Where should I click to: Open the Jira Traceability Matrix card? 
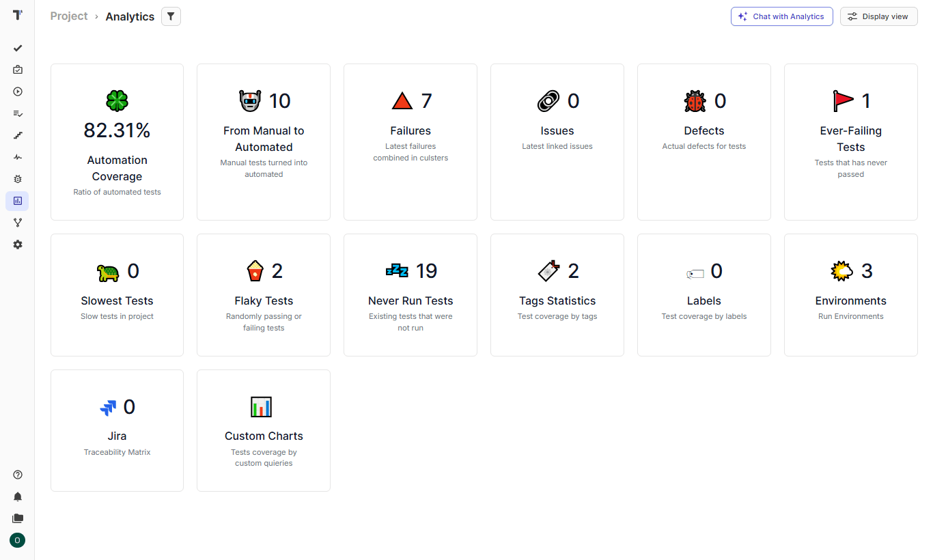coord(117,431)
